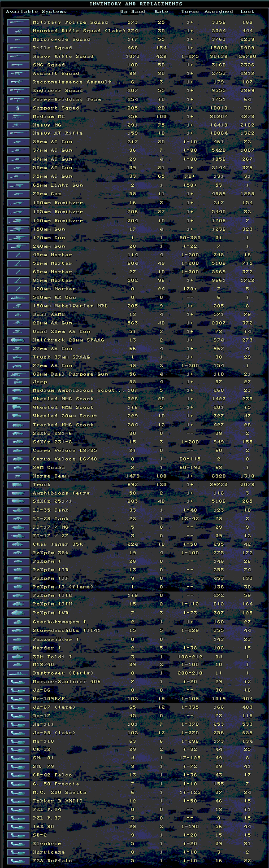
Task: Select the Me-110 label
Action: point(43,741)
